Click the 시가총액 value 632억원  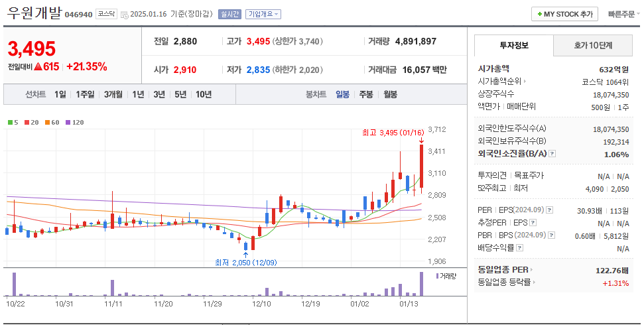click(x=613, y=70)
